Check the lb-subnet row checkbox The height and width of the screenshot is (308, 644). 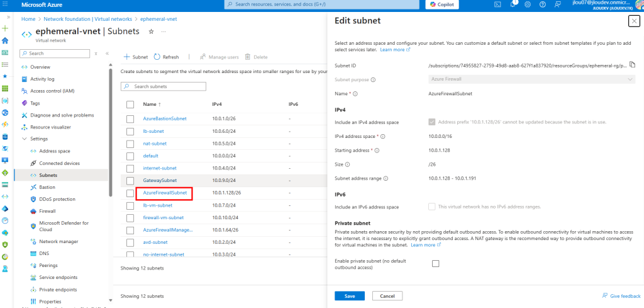(130, 131)
